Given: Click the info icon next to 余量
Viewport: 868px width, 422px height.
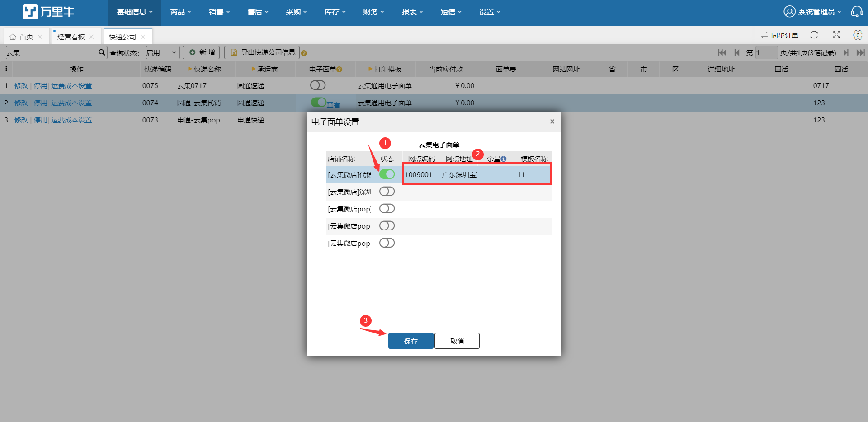Looking at the screenshot, I should click(x=504, y=159).
